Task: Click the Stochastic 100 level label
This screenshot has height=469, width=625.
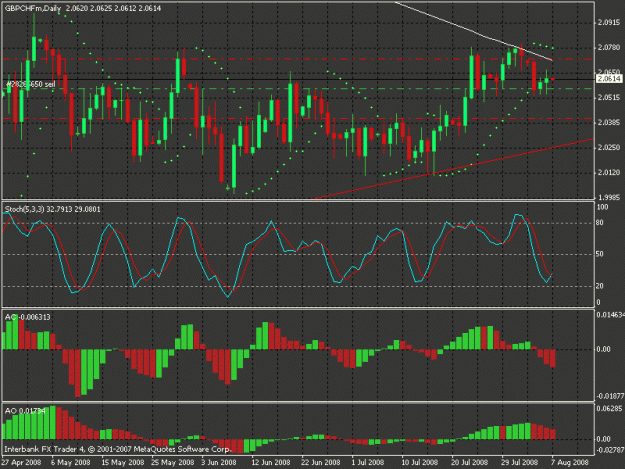Action: point(603,207)
